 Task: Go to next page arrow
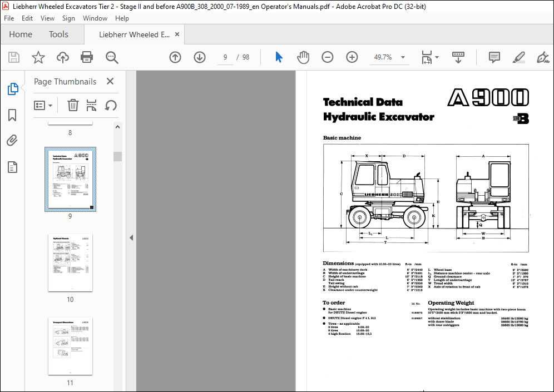(x=200, y=57)
